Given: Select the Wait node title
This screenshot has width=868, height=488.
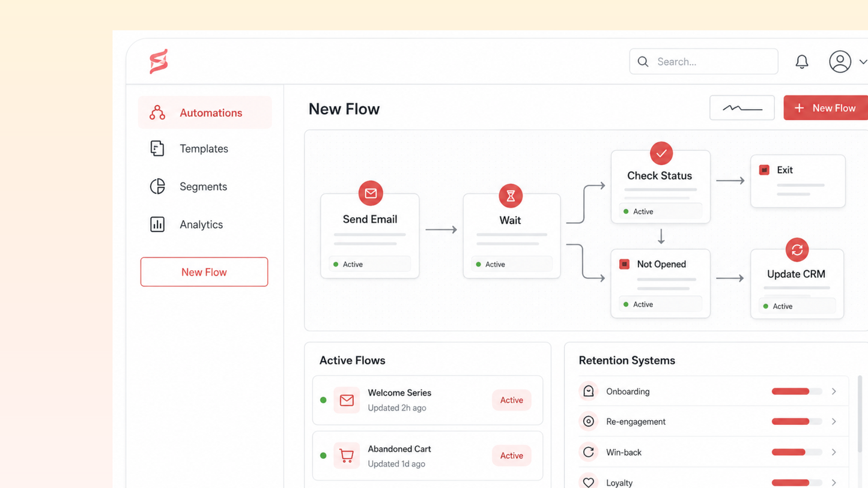Looking at the screenshot, I should [x=510, y=220].
